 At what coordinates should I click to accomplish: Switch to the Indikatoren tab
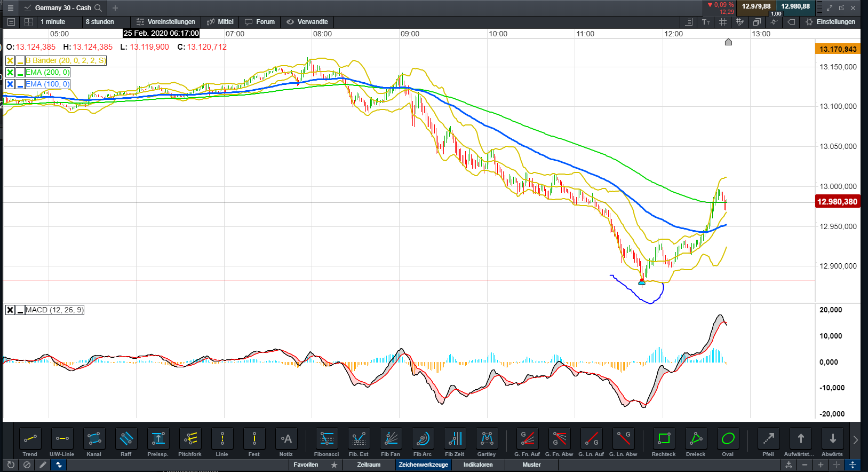click(x=478, y=465)
